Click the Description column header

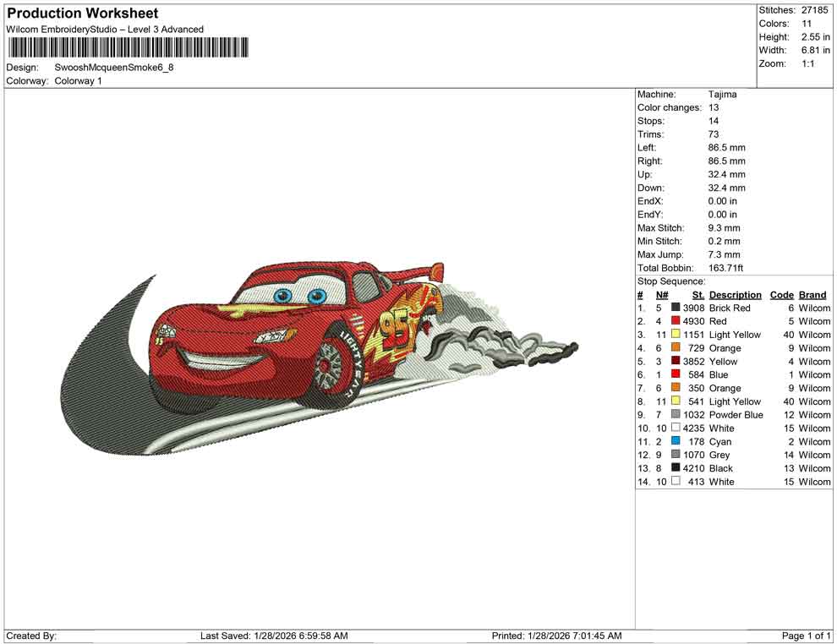coord(735,294)
